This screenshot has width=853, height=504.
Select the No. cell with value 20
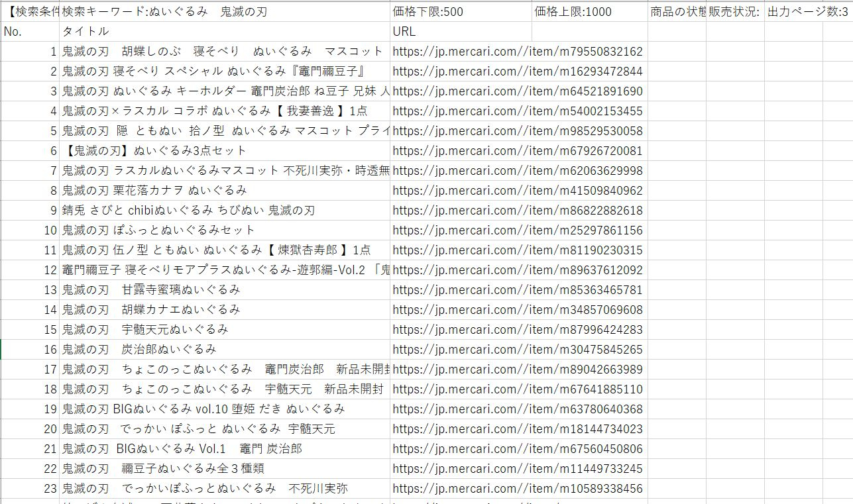click(x=30, y=428)
